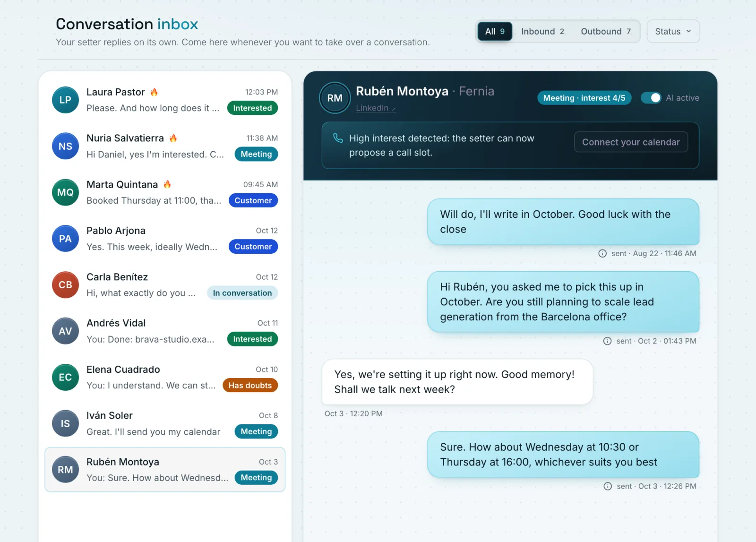Select the name Carla Benítez in the list
Viewport: 756px width, 542px height.
pyautogui.click(x=117, y=277)
